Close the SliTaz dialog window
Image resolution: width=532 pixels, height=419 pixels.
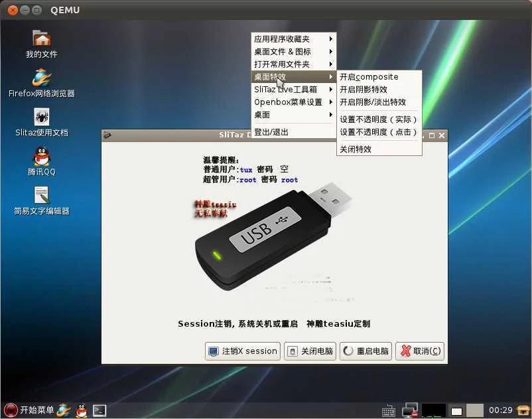click(x=442, y=135)
